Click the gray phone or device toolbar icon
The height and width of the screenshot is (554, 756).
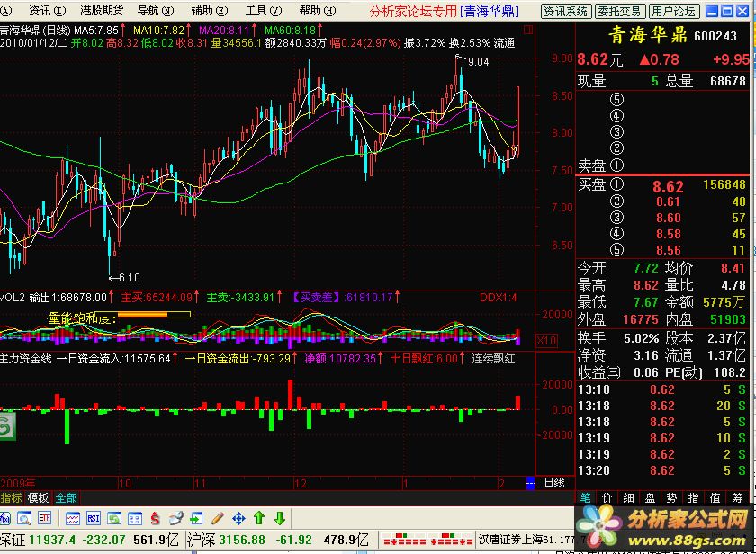176,518
